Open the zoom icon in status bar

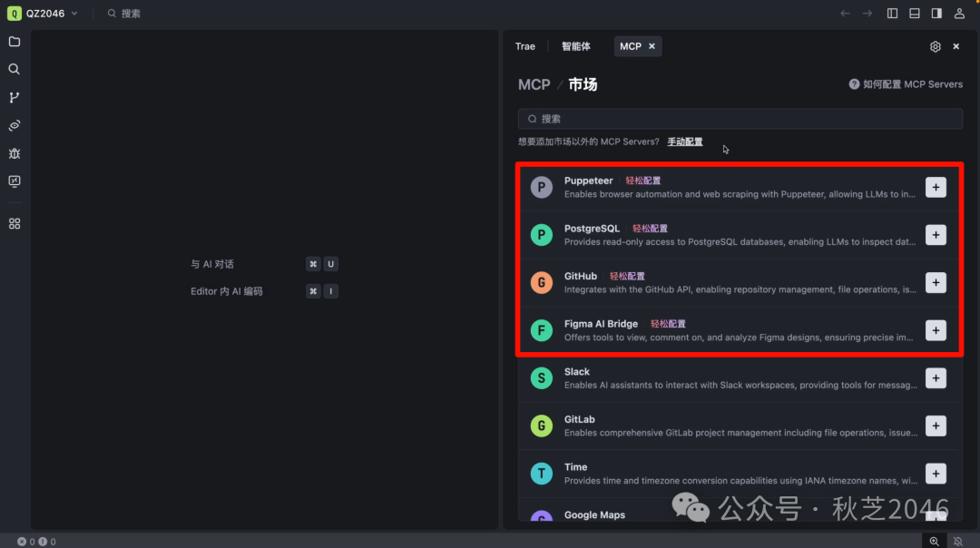[x=934, y=541]
